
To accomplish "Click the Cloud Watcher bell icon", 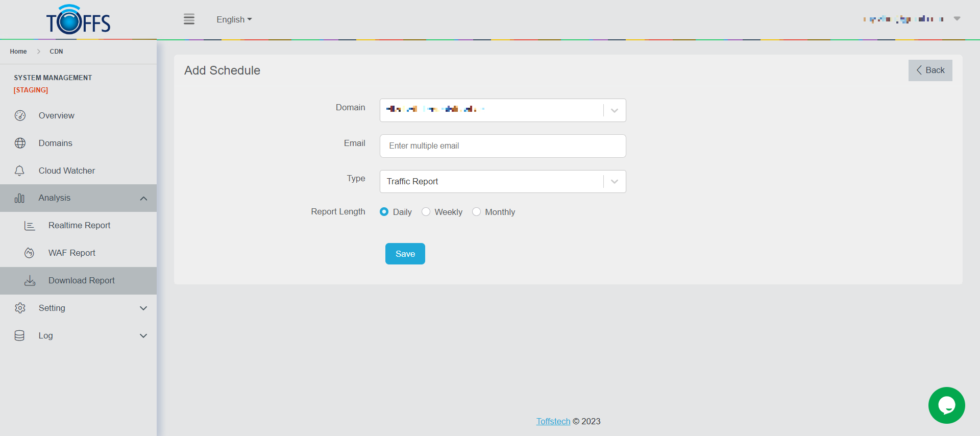I will pos(20,171).
